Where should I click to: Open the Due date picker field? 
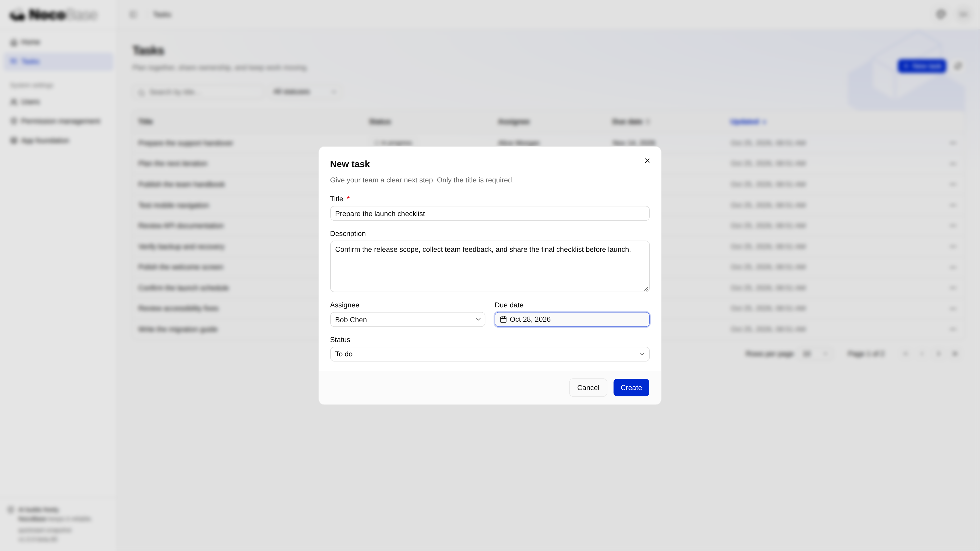click(x=572, y=319)
